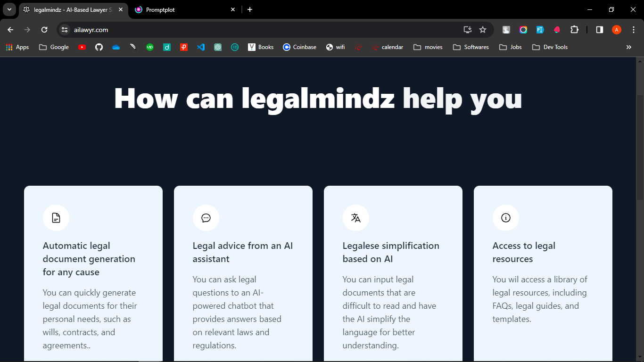Open the Apps grid shortcut
644x362 pixels.
17,47
